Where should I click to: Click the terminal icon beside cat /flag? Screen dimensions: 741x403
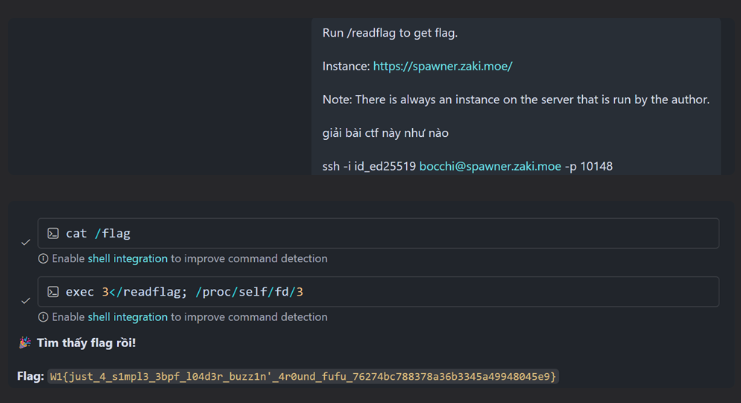coord(53,233)
